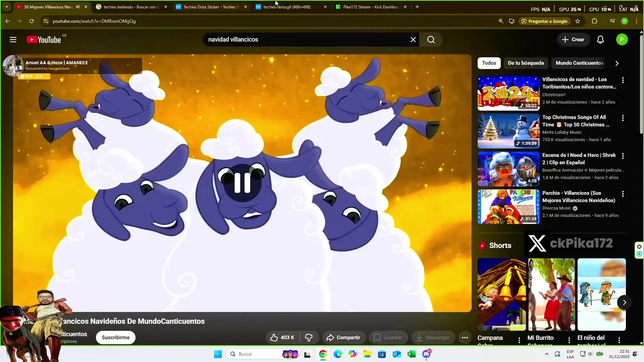Open File Explorer from taskbar
The image size is (644, 362).
(367, 354)
